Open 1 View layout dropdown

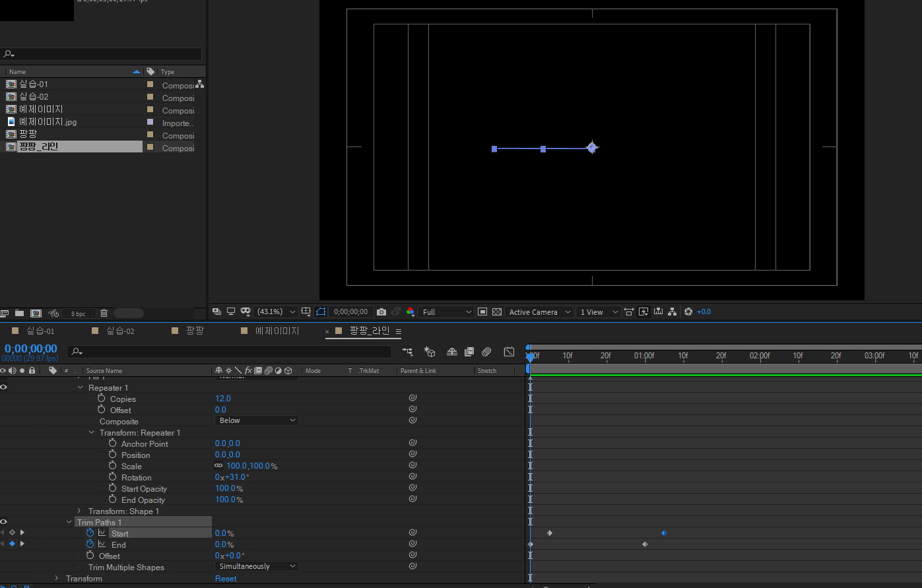(x=599, y=311)
